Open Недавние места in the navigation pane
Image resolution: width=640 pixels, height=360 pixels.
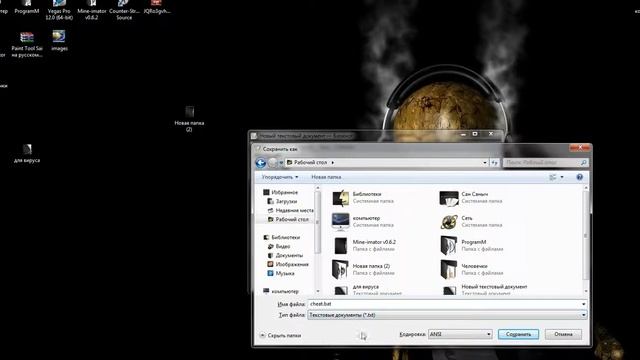click(290, 210)
